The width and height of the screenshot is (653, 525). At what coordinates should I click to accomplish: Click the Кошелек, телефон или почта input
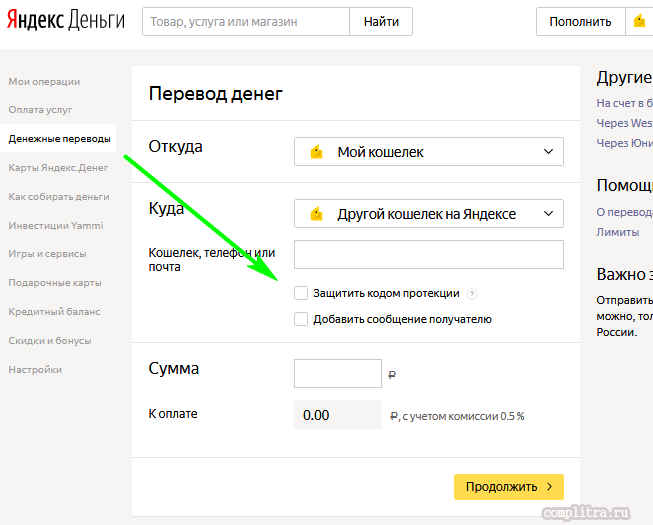pyautogui.click(x=429, y=254)
